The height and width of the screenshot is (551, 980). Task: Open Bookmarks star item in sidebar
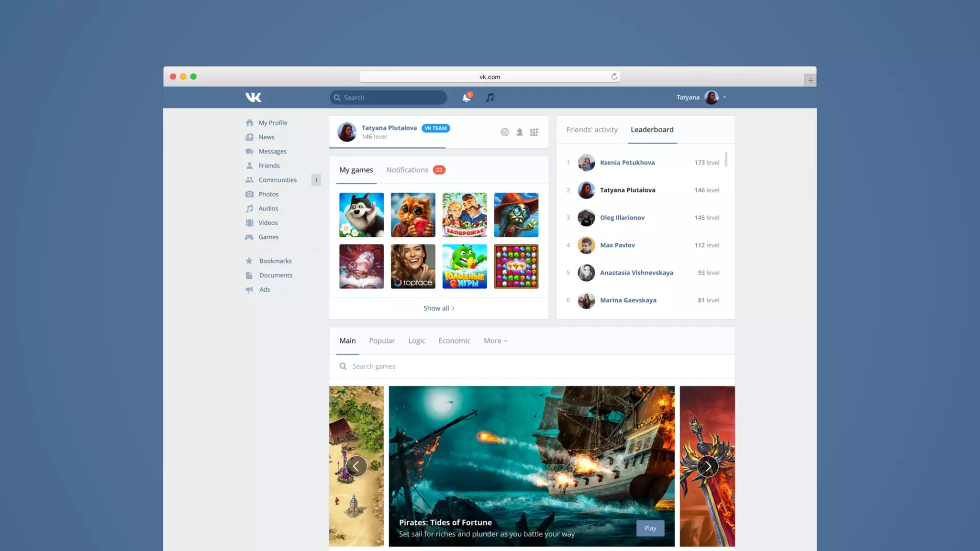[x=275, y=261]
